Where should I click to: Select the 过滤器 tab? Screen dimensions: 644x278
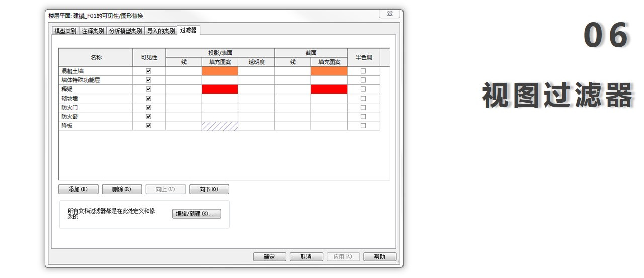[188, 30]
